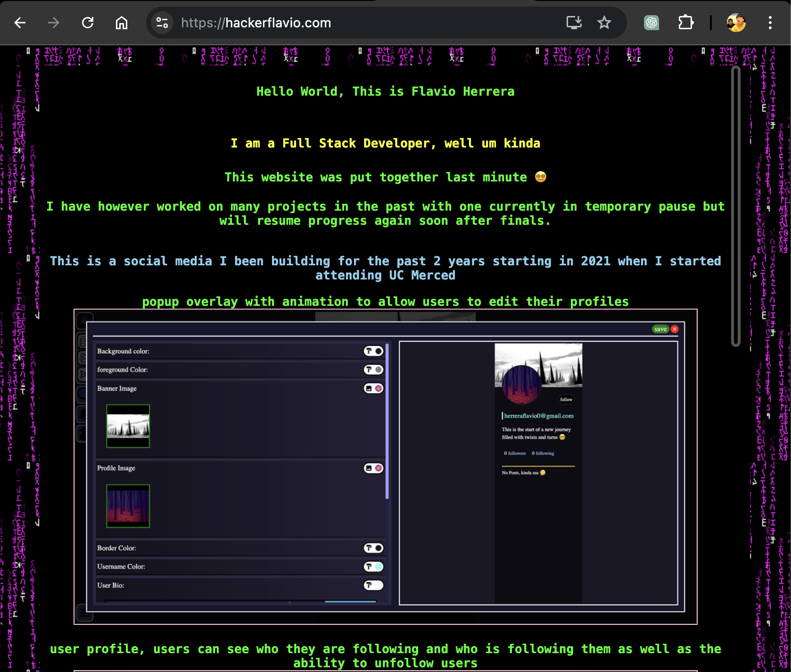Toggle the Background color picker switch
The width and height of the screenshot is (791, 672).
point(373,351)
